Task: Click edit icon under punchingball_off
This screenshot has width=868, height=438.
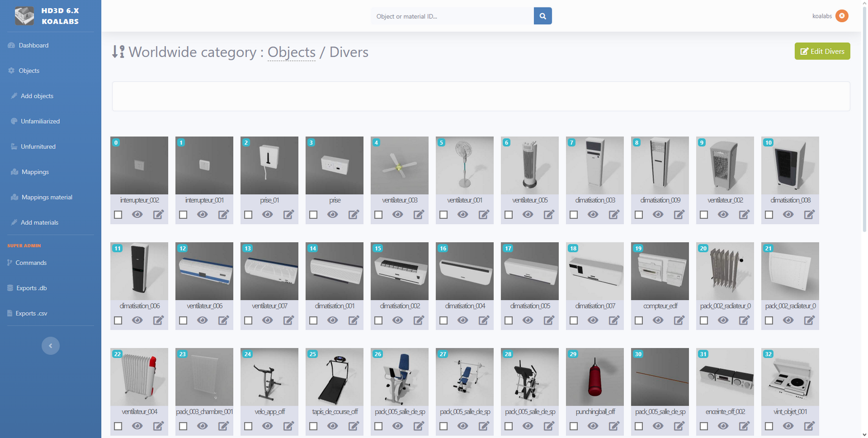Action: [x=614, y=426]
